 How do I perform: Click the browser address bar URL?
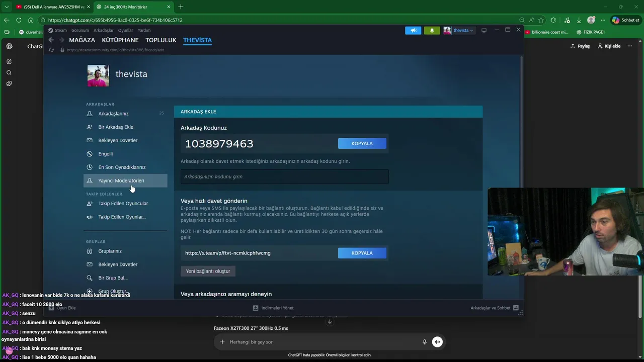coord(115,20)
